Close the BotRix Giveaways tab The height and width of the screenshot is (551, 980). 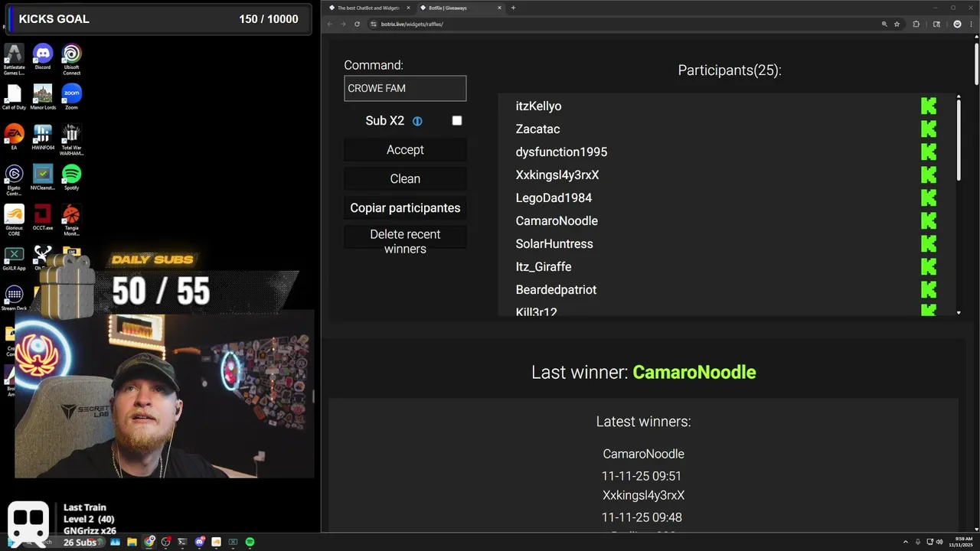click(500, 8)
